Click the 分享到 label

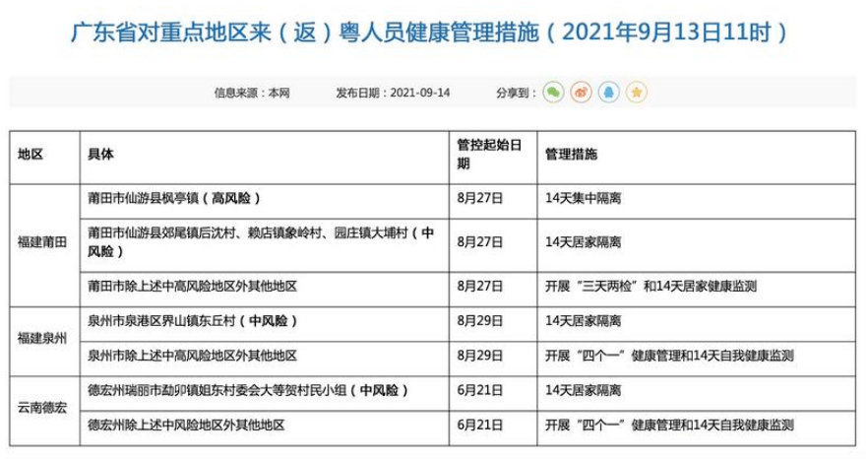pos(517,93)
